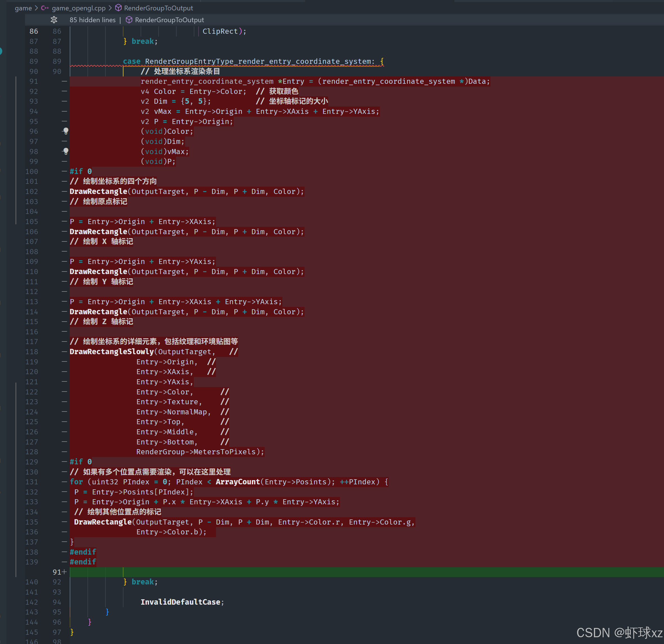Click the unfold hidden lines icon
The image size is (664, 644).
point(54,20)
